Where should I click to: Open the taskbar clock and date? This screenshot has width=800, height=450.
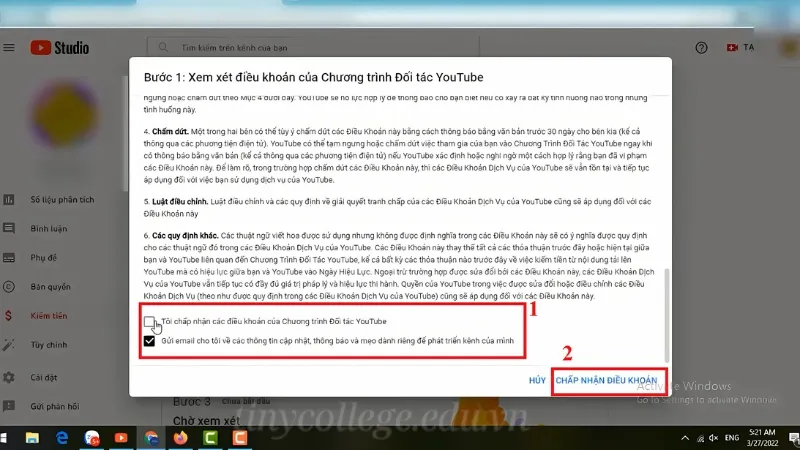762,438
